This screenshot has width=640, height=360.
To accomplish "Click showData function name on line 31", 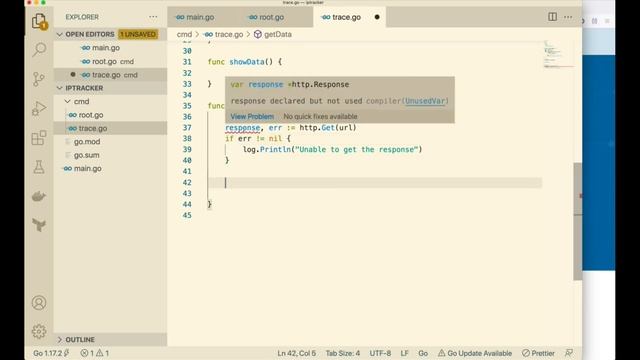I will point(247,62).
